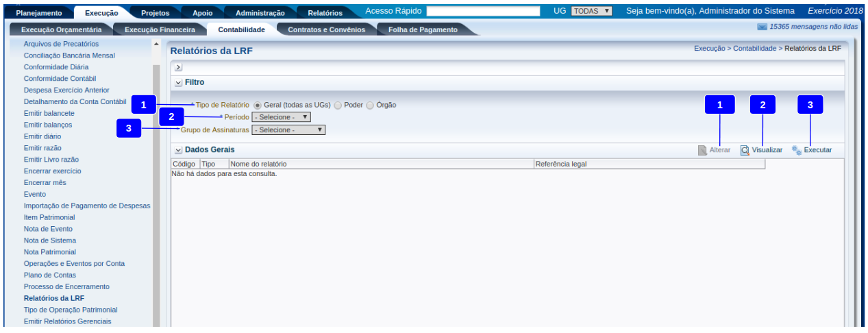Select the Geral (todas as UGs) radio
Screen dimensions: 868x333
pos(258,106)
